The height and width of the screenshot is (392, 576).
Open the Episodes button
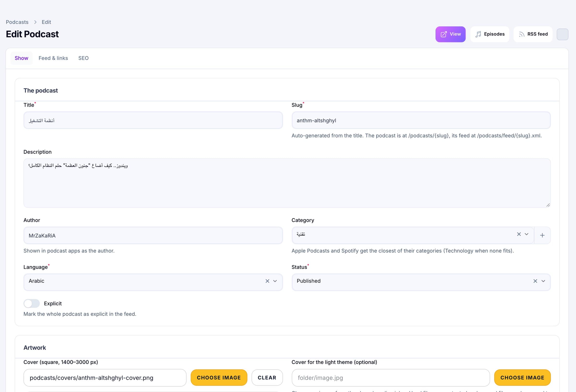490,34
